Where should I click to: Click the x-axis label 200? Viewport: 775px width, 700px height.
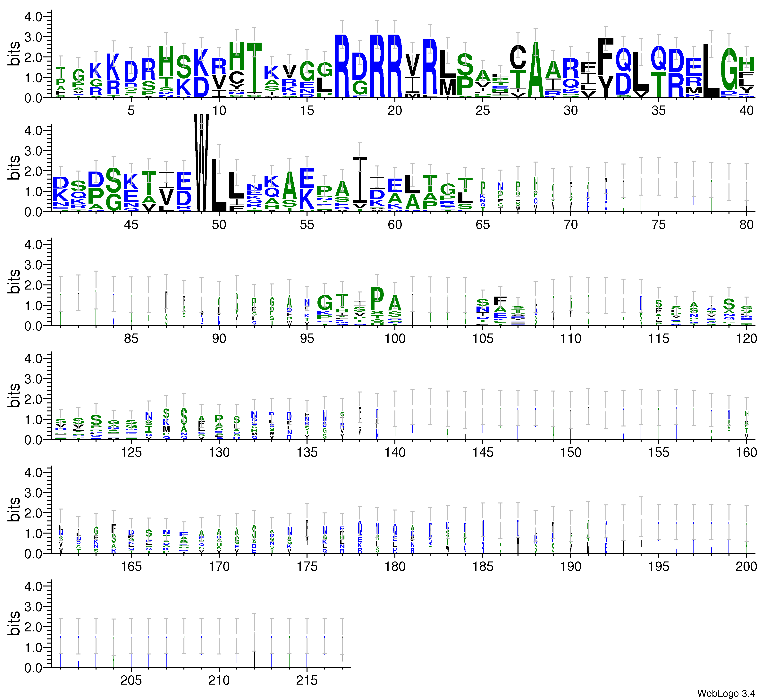[746, 567]
